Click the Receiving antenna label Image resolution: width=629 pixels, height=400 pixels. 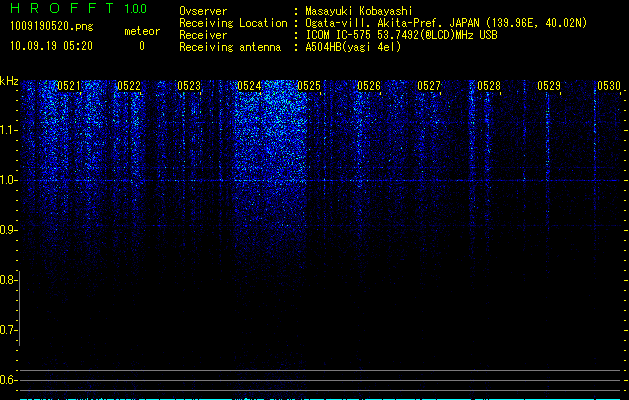tap(230, 47)
